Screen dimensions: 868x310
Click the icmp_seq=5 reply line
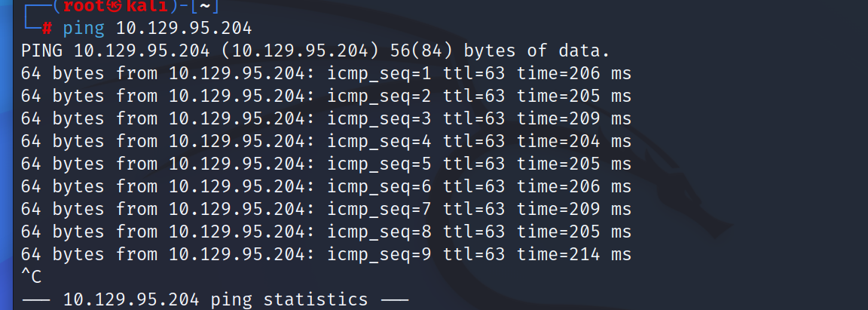tap(326, 164)
